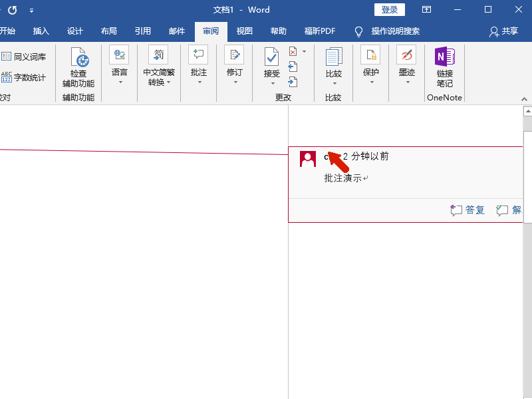Image resolution: width=532 pixels, height=399 pixels.
Task: Expand the Ink (墨迹) dropdown arrow
Action: [x=408, y=82]
